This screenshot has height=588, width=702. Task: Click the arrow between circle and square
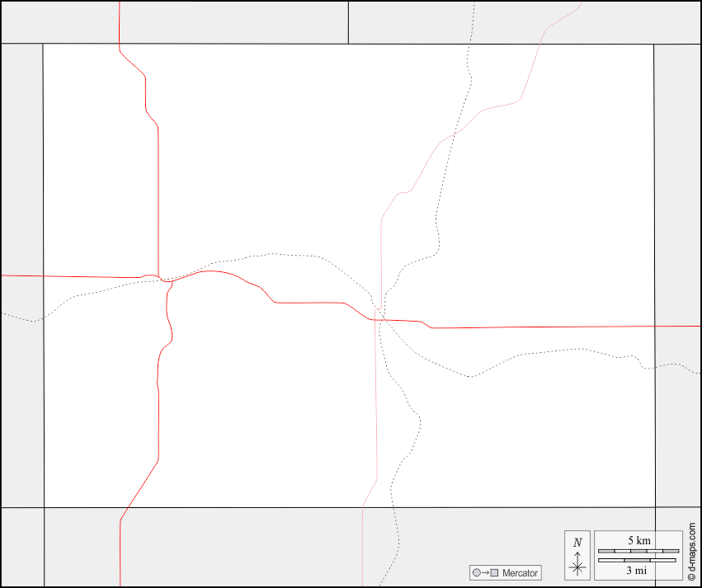tap(485, 573)
